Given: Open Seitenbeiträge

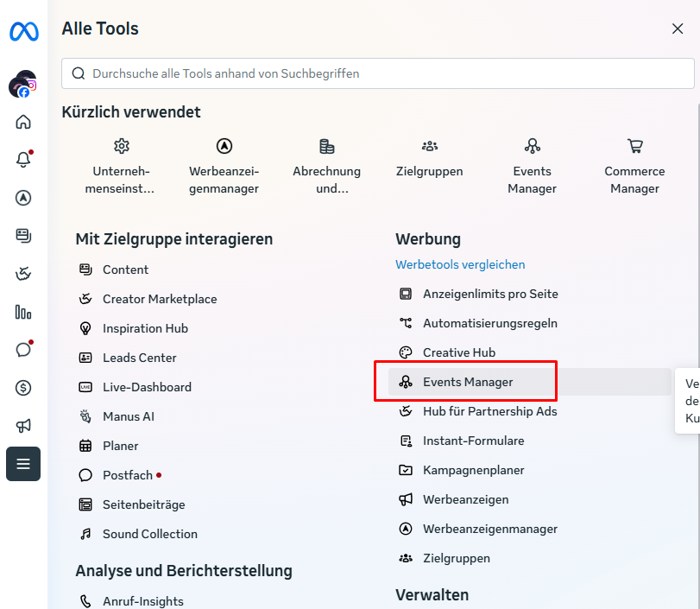Looking at the screenshot, I should (x=132, y=504).
